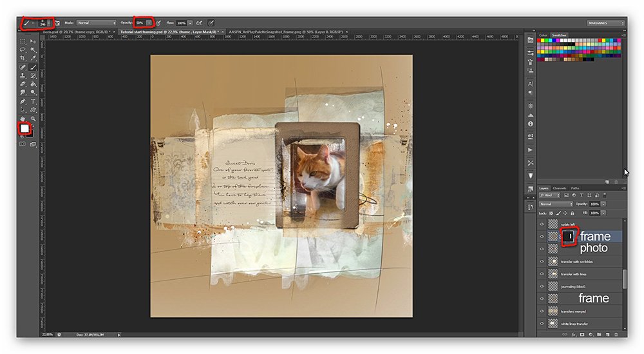Switch to the Paths tab
The width and height of the screenshot is (644, 354).
575,188
